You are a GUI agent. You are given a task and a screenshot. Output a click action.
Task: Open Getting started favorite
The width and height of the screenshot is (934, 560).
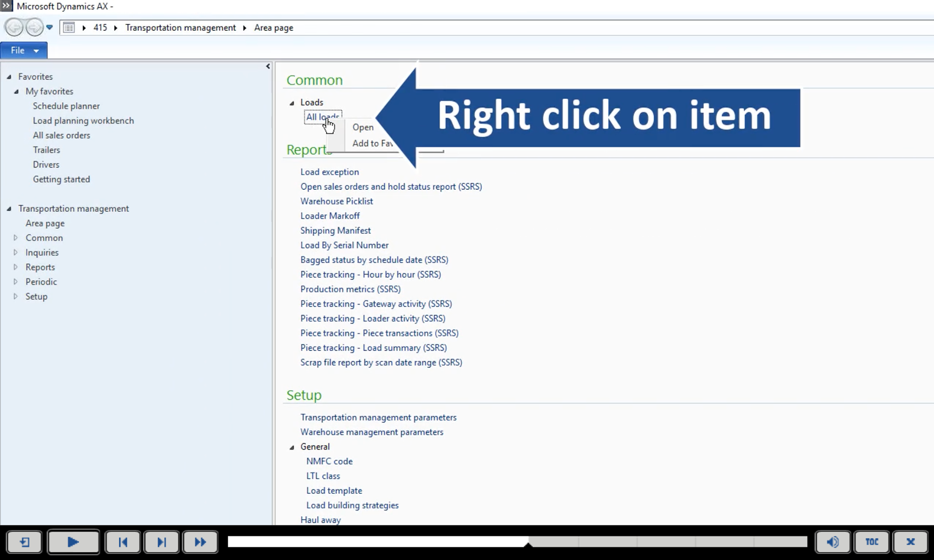click(61, 179)
